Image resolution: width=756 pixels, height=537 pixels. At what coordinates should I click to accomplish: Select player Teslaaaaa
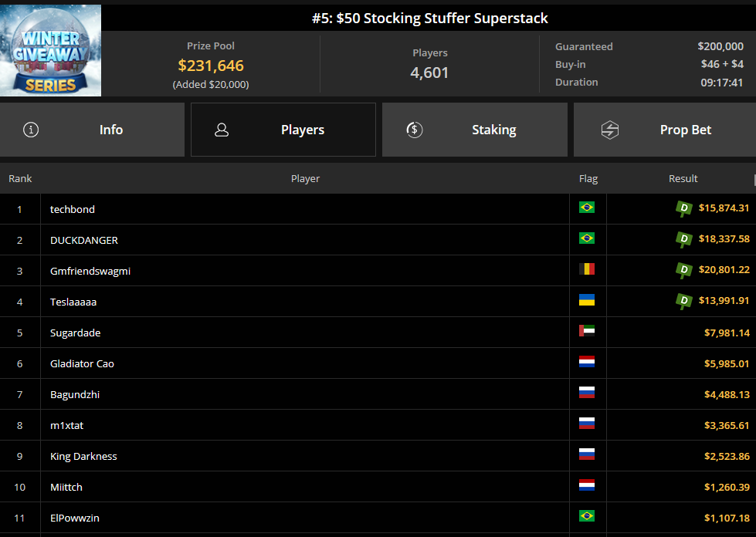tap(73, 302)
